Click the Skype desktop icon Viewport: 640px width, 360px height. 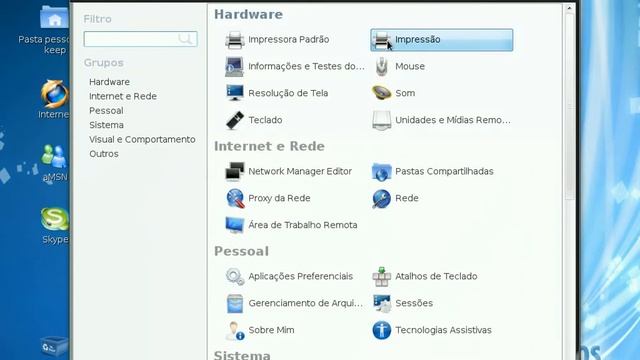pyautogui.click(x=55, y=219)
